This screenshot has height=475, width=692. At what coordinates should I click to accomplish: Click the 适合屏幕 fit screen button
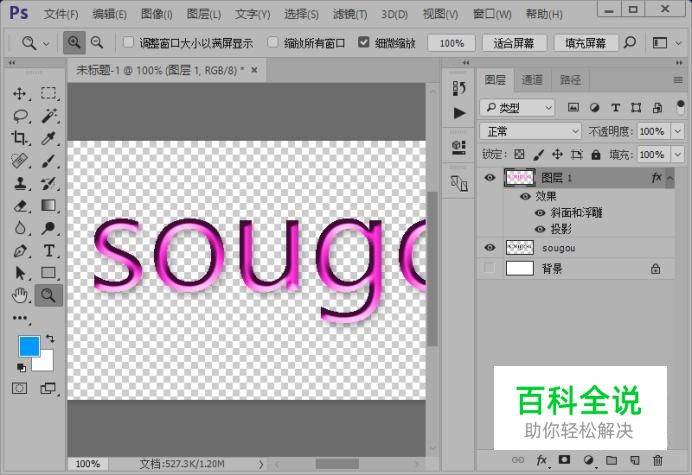click(x=514, y=43)
